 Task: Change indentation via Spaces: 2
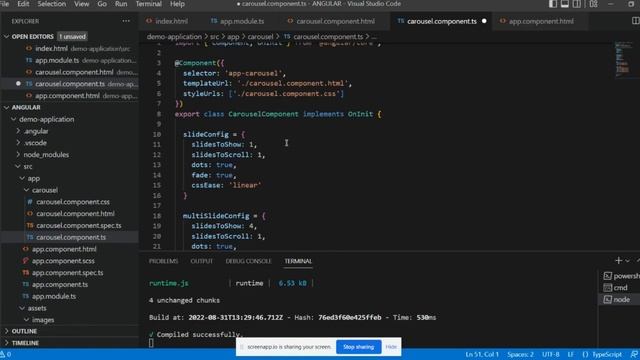(x=520, y=354)
